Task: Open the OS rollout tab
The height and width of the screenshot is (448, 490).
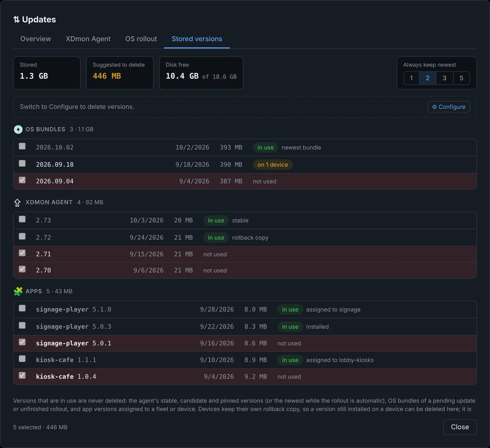Action: point(141,39)
